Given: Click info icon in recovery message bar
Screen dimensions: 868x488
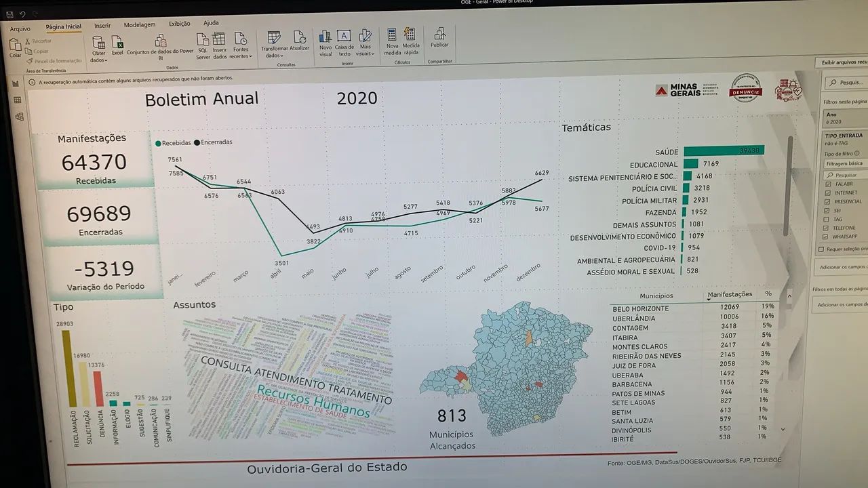Looking at the screenshot, I should coord(33,82).
